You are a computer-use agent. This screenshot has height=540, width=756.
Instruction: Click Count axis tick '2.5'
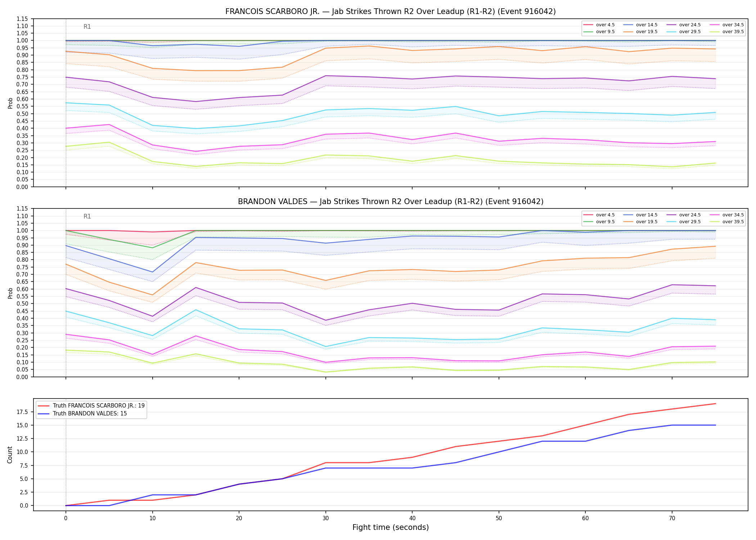click(24, 492)
